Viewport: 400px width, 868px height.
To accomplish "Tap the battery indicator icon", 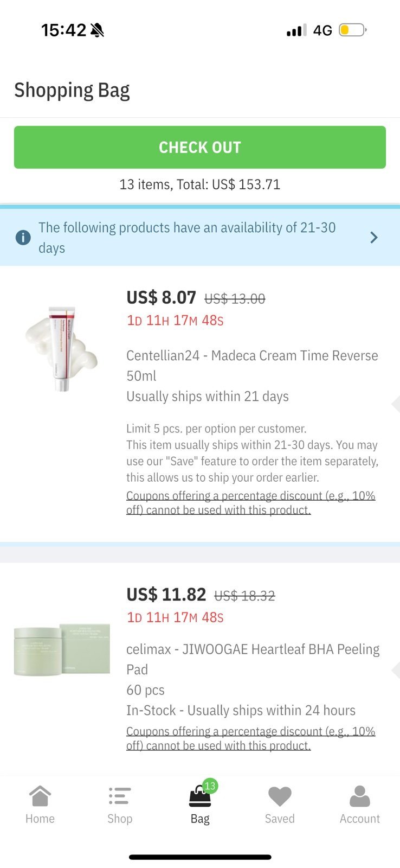I will point(352,30).
